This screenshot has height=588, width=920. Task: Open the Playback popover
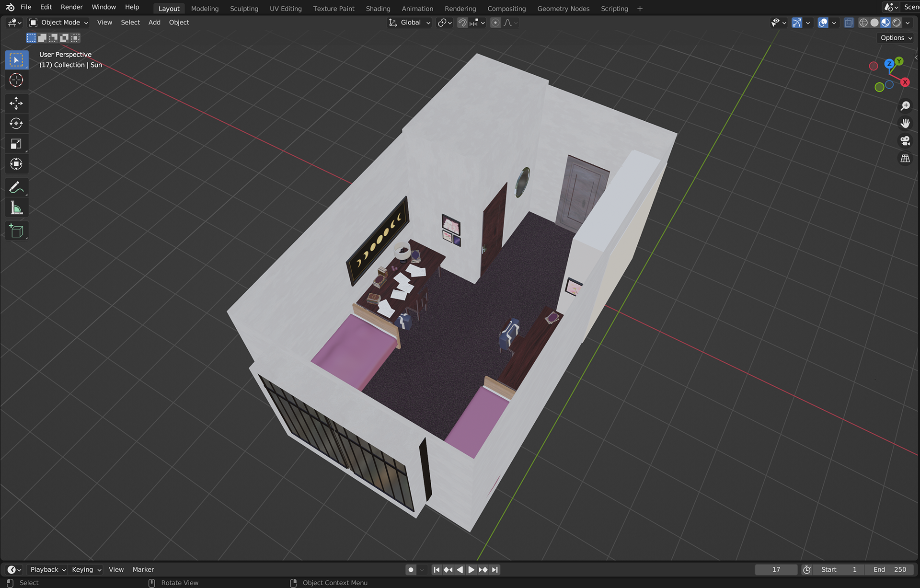pyautogui.click(x=47, y=570)
